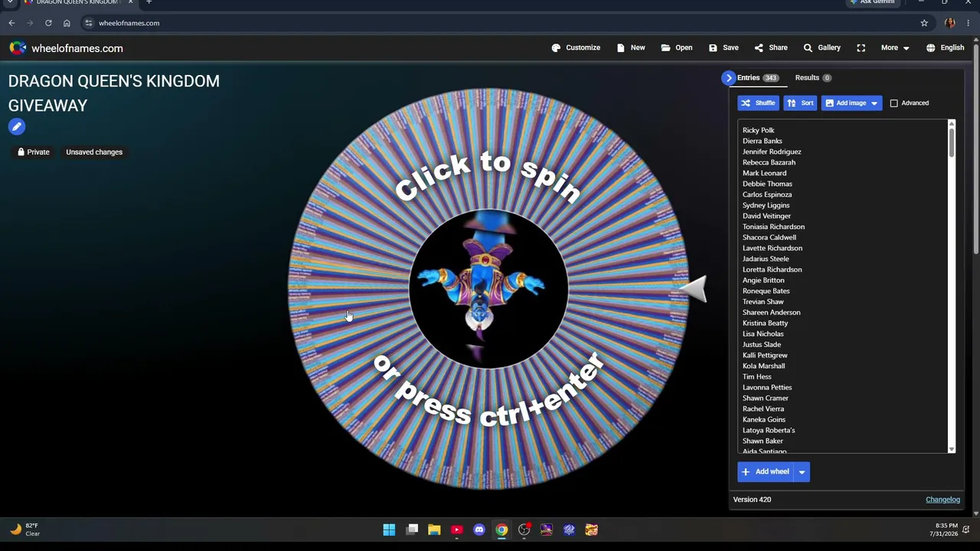This screenshot has height=551, width=980.
Task: Select the entry "Tim Hess"
Action: coord(756,377)
